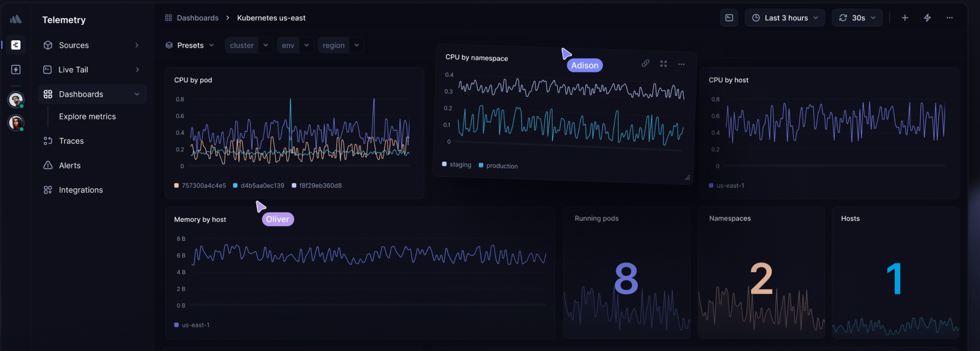Image resolution: width=980 pixels, height=351 pixels.
Task: Click the second user avatar in rail
Action: coord(16,123)
